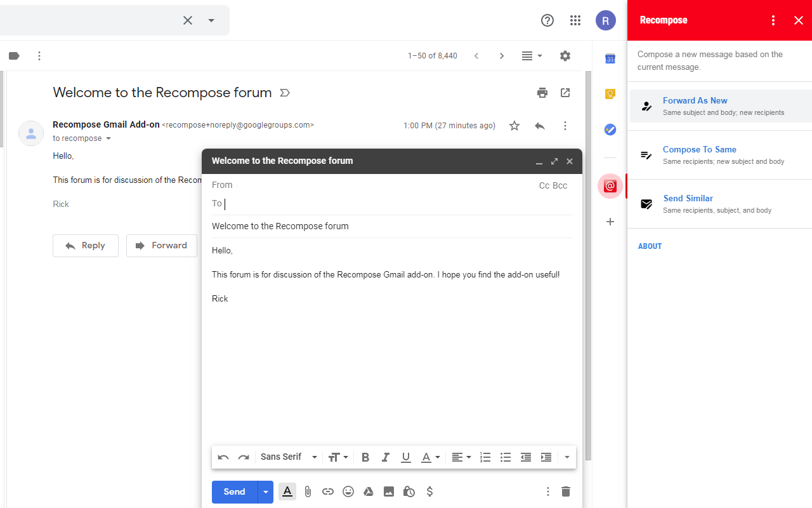Click the compose message body text area
812x508 pixels.
(x=392, y=340)
